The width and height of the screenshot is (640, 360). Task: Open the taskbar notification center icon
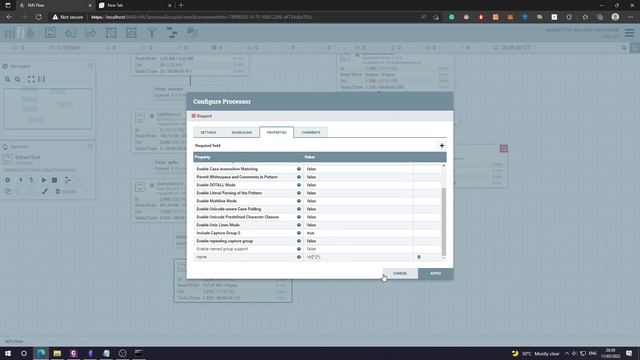point(629,353)
